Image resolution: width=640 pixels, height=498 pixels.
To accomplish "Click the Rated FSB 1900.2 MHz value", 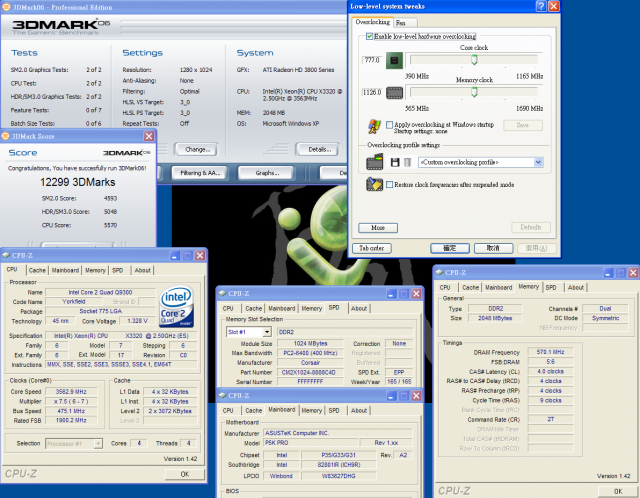I will (71, 420).
